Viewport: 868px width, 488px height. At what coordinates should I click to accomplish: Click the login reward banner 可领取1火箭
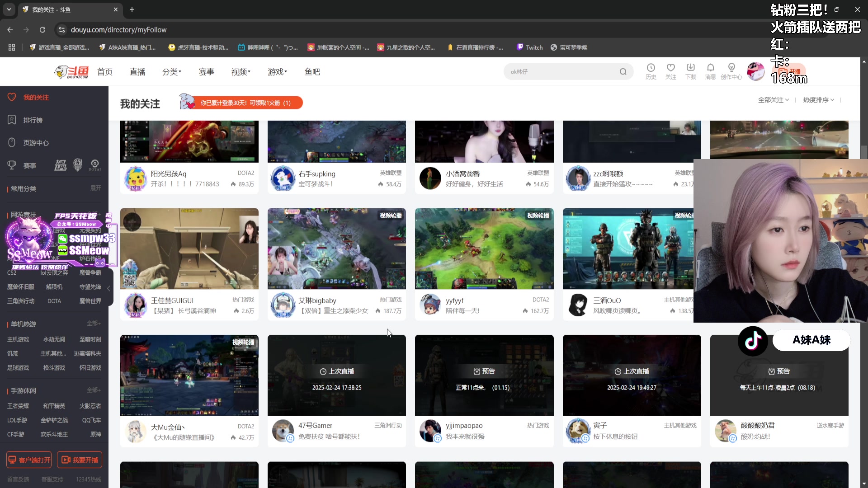coord(241,103)
